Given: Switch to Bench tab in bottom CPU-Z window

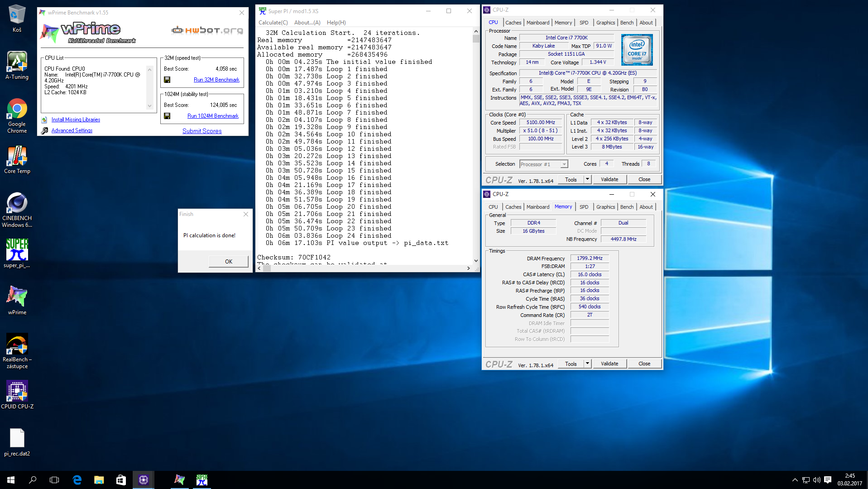Looking at the screenshot, I should click(x=627, y=207).
